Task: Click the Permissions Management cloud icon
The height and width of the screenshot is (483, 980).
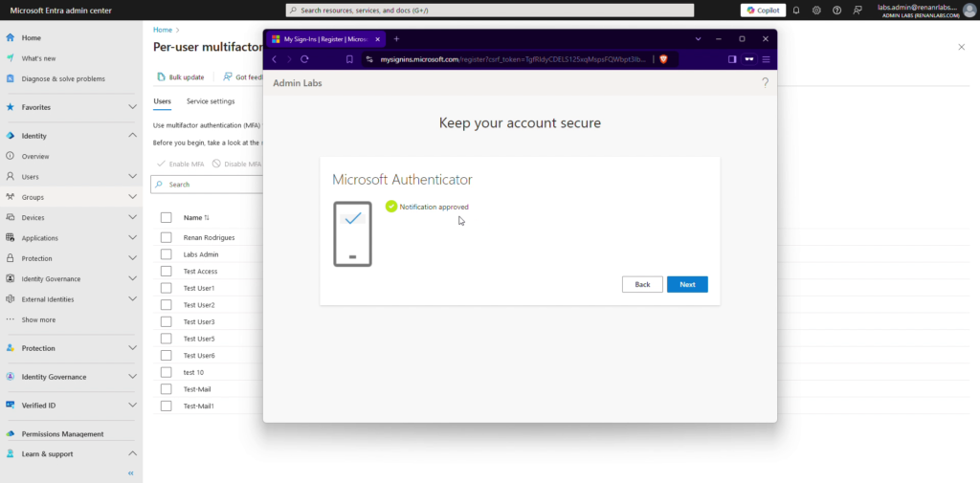Action: (10, 433)
